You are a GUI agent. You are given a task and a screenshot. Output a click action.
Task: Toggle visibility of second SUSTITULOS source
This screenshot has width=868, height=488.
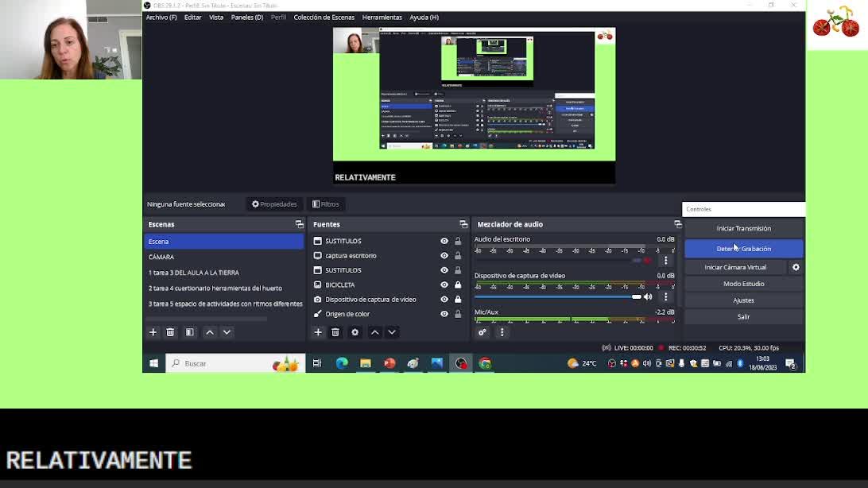point(444,270)
